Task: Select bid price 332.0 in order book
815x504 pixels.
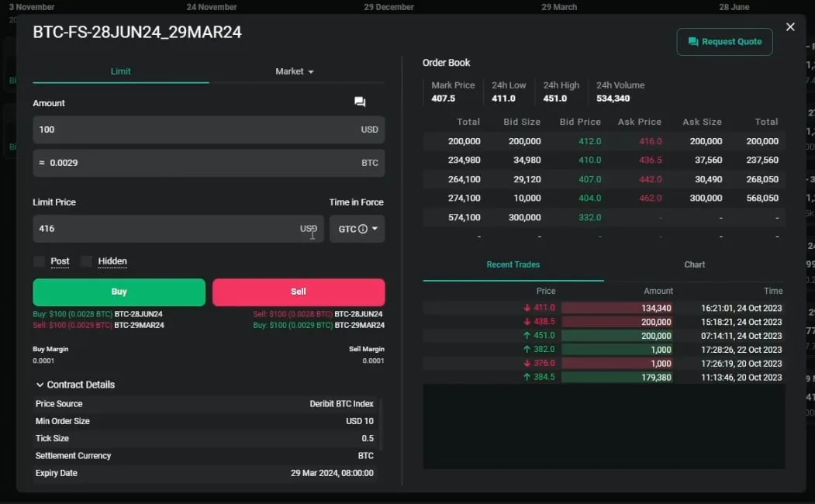Action: coord(589,217)
